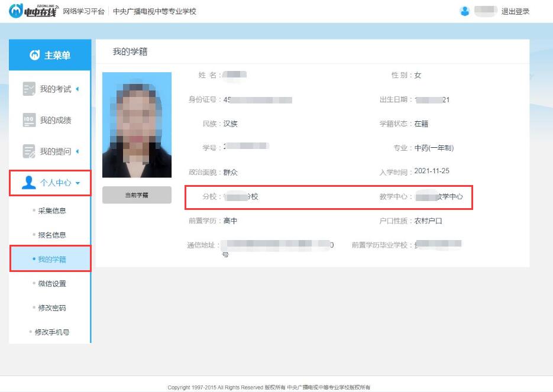Open the 报名信息 menu item
The width and height of the screenshot is (553, 392).
pos(52,234)
